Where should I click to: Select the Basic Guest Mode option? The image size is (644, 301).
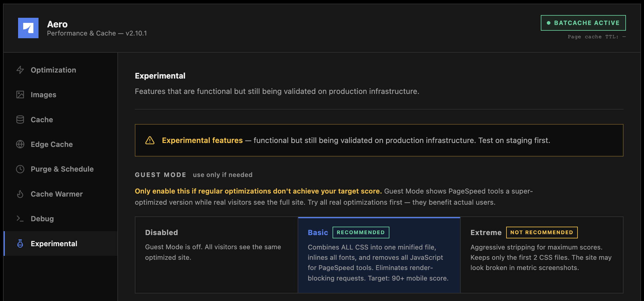click(379, 255)
